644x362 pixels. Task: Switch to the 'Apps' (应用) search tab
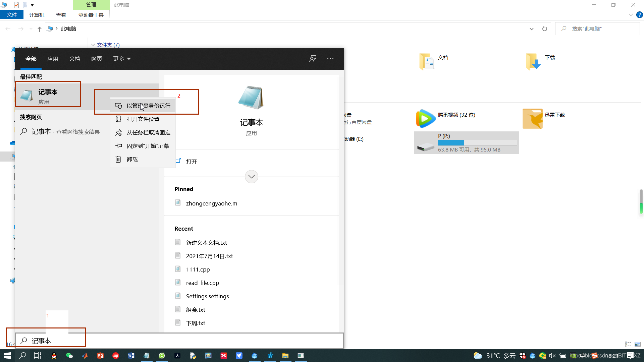tap(53, 59)
